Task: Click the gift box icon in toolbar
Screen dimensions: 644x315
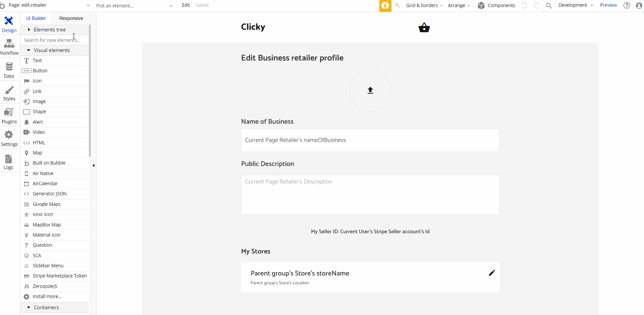Action: coord(385,5)
